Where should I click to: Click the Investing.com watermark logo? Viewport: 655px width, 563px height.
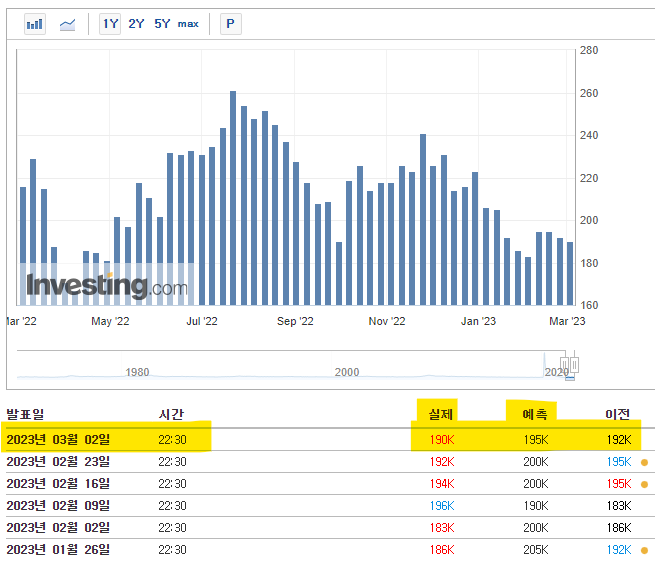coord(107,287)
